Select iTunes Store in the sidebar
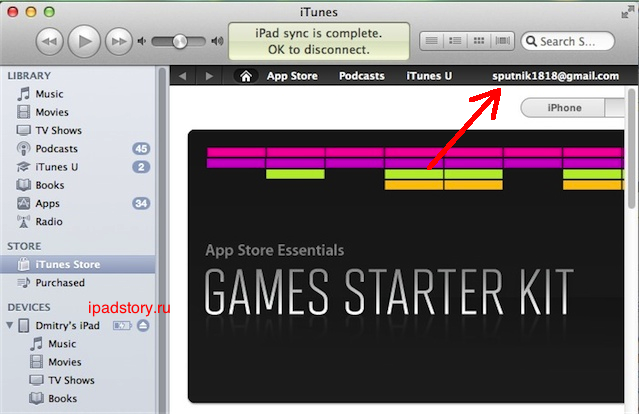This screenshot has height=414, width=639. (77, 264)
